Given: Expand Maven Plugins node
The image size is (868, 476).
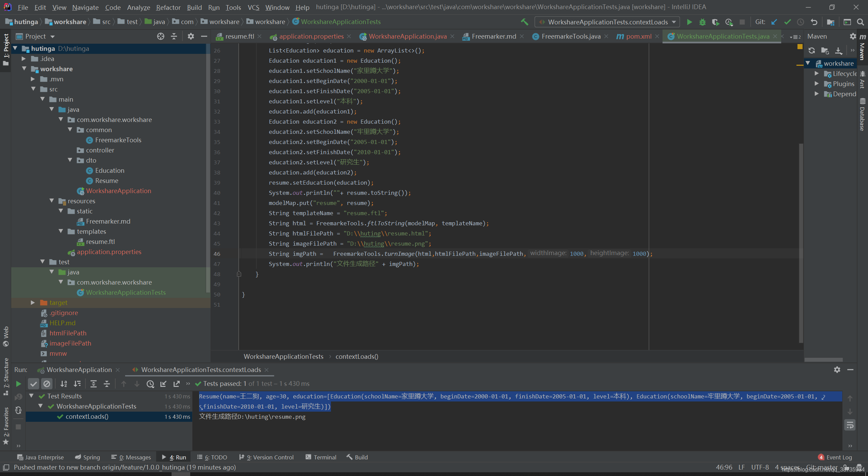Looking at the screenshot, I should 817,84.
